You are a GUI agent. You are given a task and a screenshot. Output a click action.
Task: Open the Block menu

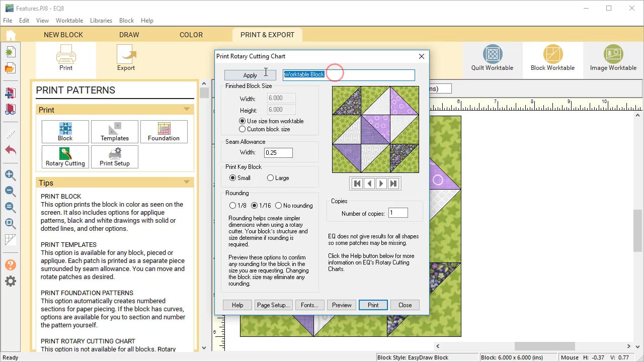click(x=127, y=21)
